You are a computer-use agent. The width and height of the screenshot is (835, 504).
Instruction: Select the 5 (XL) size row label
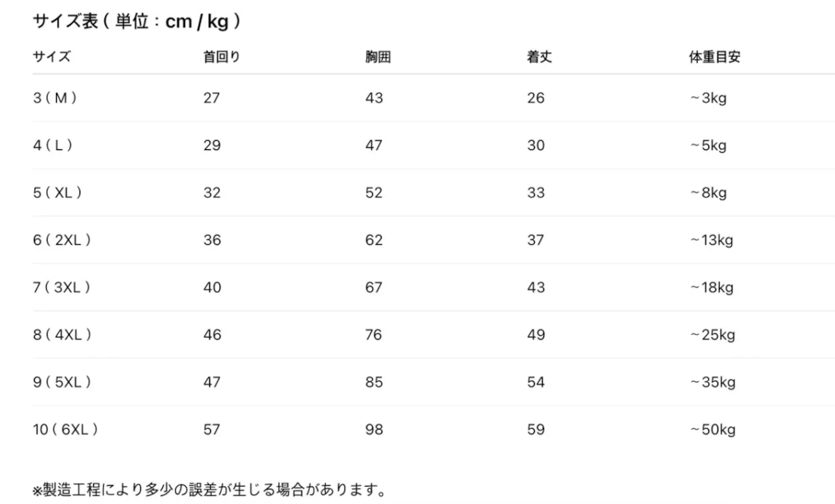(x=58, y=193)
